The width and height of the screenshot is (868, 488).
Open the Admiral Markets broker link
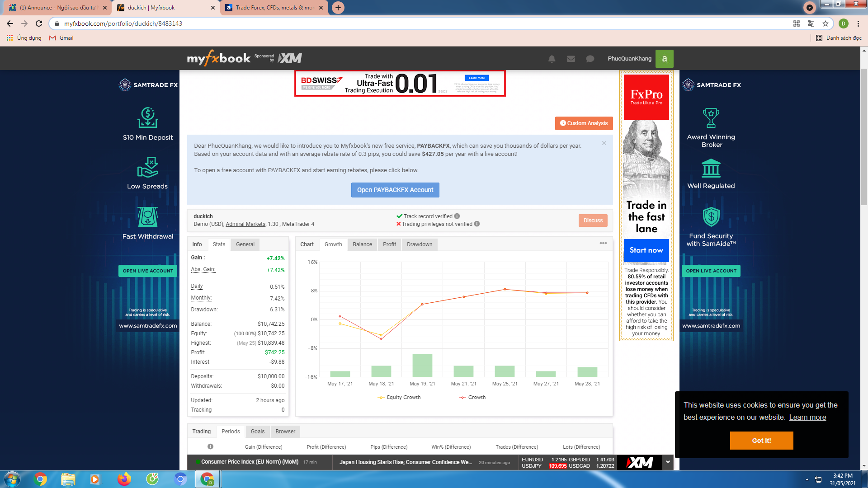(245, 224)
